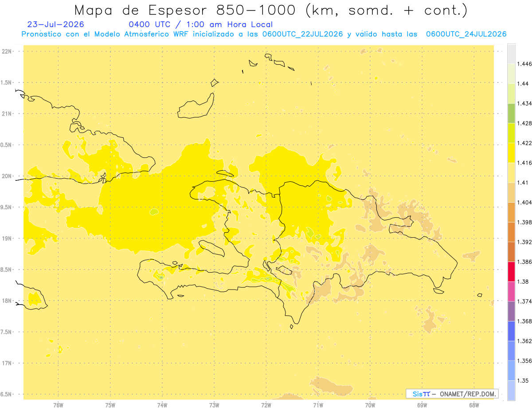Click the colorbar value 1.41
This screenshot has height=411, width=532.
point(523,182)
